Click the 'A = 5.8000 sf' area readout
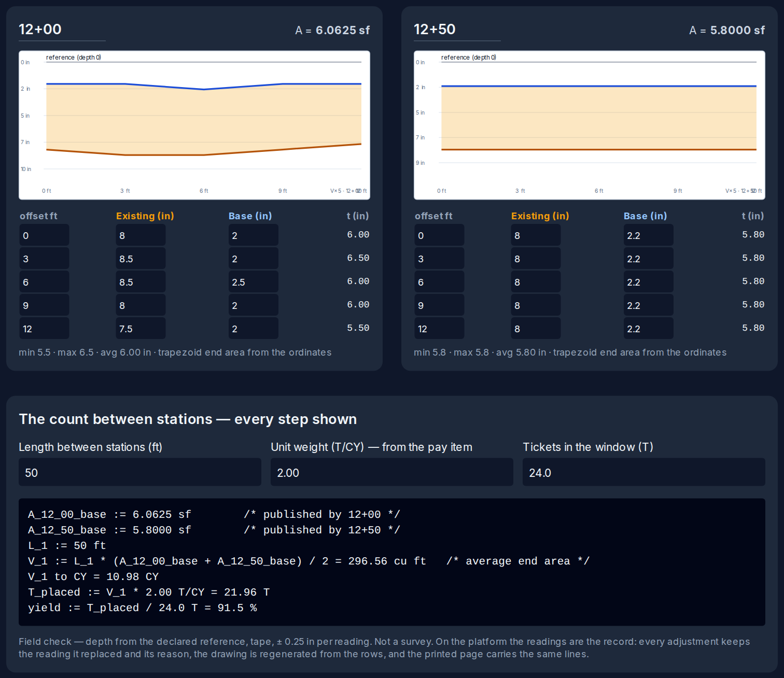 point(727,30)
